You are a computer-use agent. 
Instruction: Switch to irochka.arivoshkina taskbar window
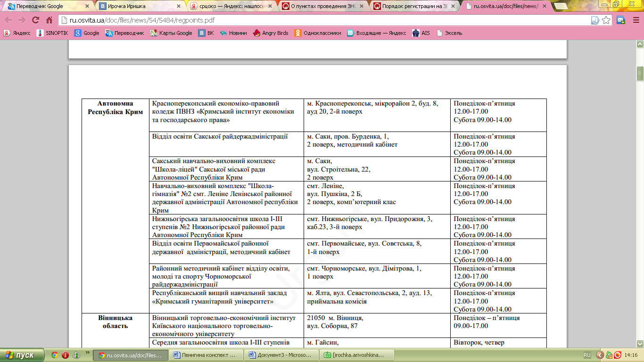click(x=357, y=355)
